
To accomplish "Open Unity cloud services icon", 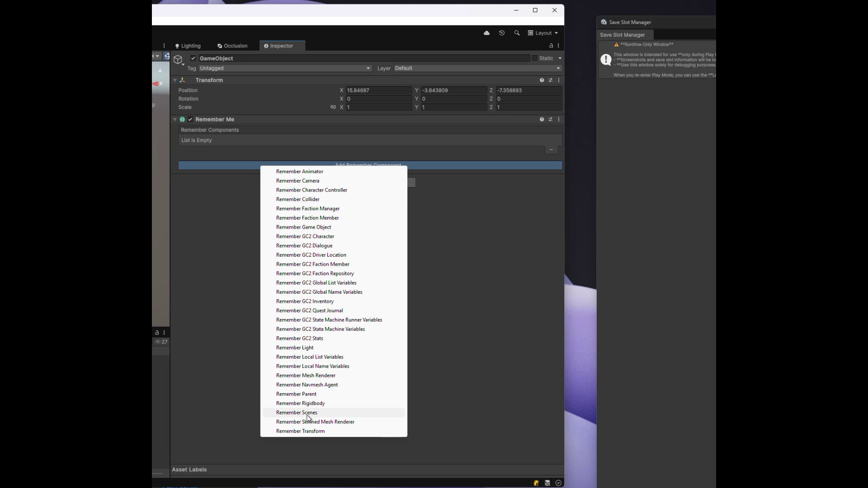I will tap(486, 33).
